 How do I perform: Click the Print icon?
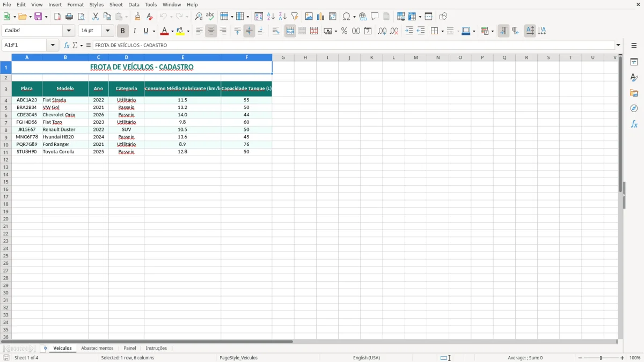coord(69,17)
